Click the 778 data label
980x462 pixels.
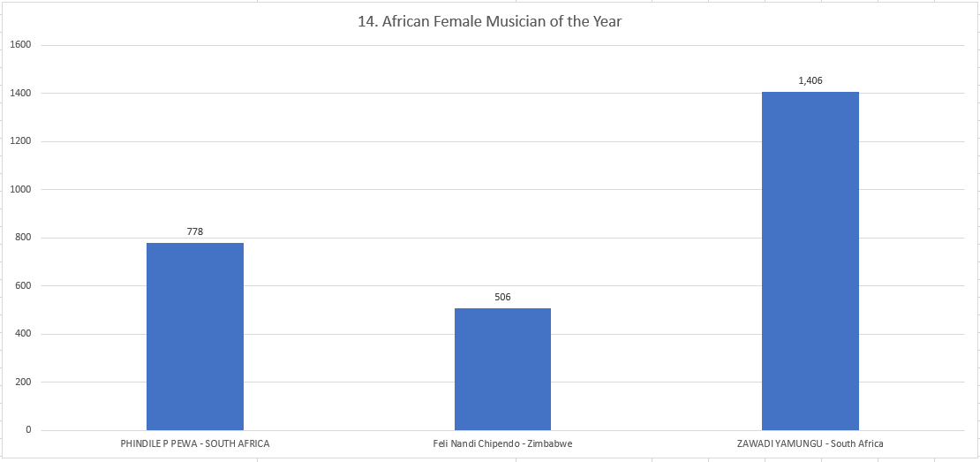pyautogui.click(x=195, y=231)
